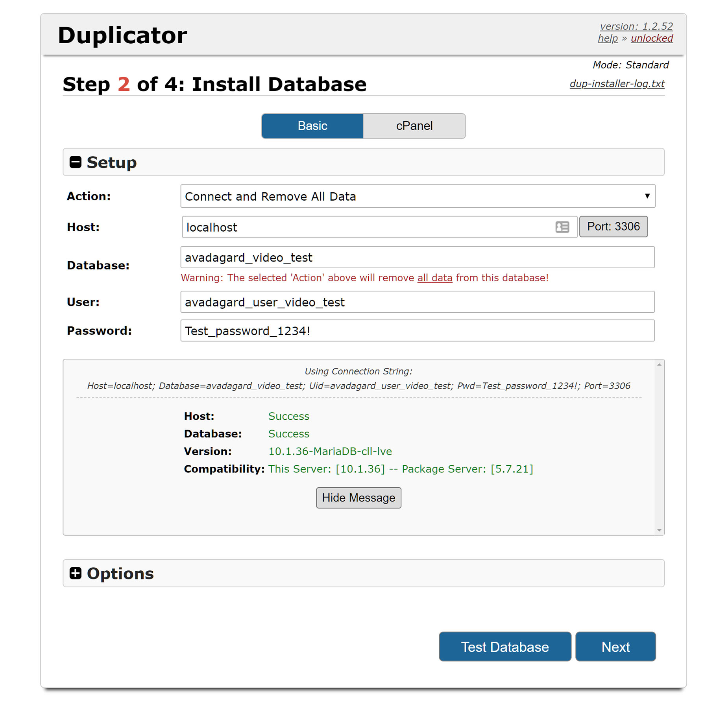Click the Hide Message button
Viewport: 728px width, 708px height.
pyautogui.click(x=358, y=498)
